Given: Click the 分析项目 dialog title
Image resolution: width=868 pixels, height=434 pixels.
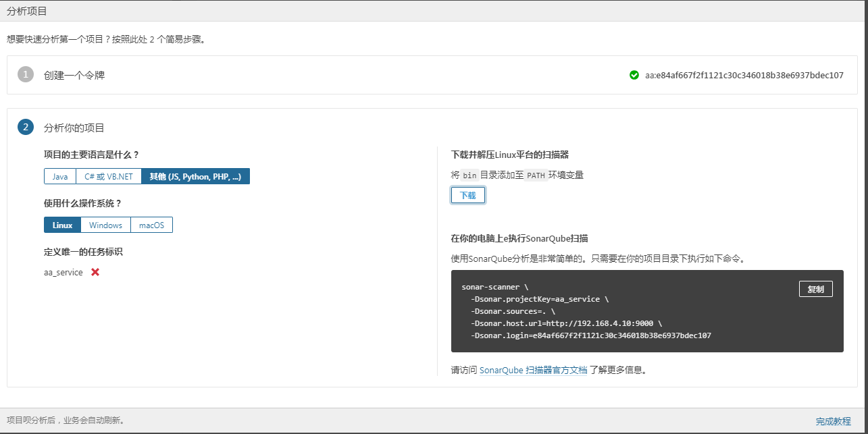Looking at the screenshot, I should tap(27, 12).
